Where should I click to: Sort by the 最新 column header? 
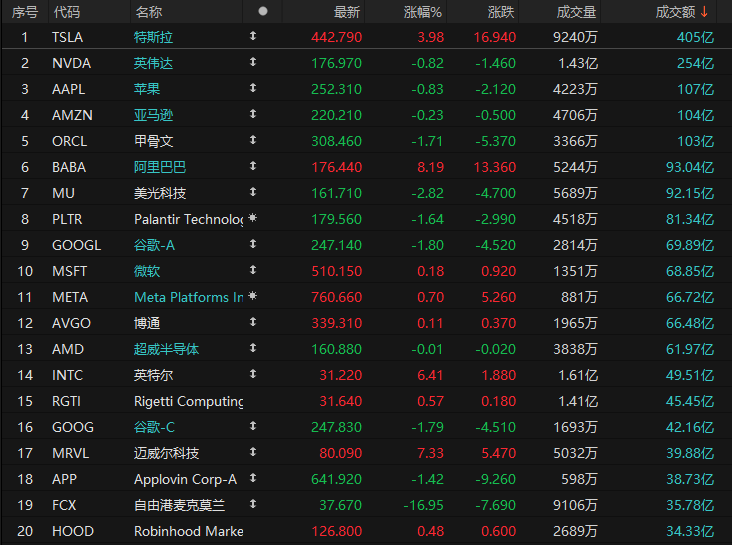point(347,12)
